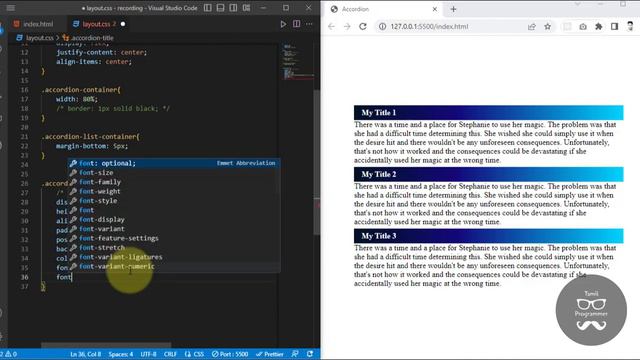Image resolution: width=640 pixels, height=360 pixels.
Task: Reload the browser page
Action: 363,27
